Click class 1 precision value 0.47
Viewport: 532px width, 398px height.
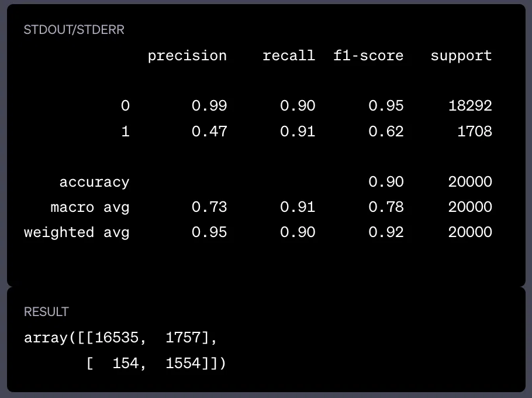209,132
